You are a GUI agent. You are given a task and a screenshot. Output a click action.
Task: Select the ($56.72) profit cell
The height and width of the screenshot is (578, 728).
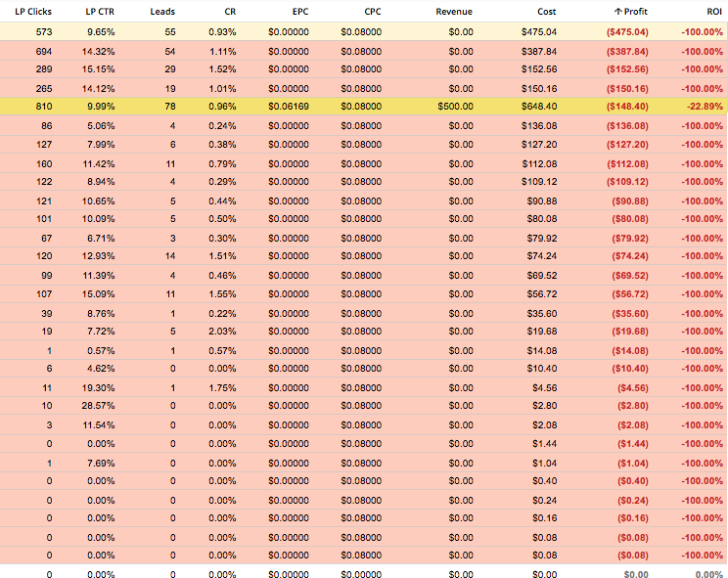(x=630, y=294)
